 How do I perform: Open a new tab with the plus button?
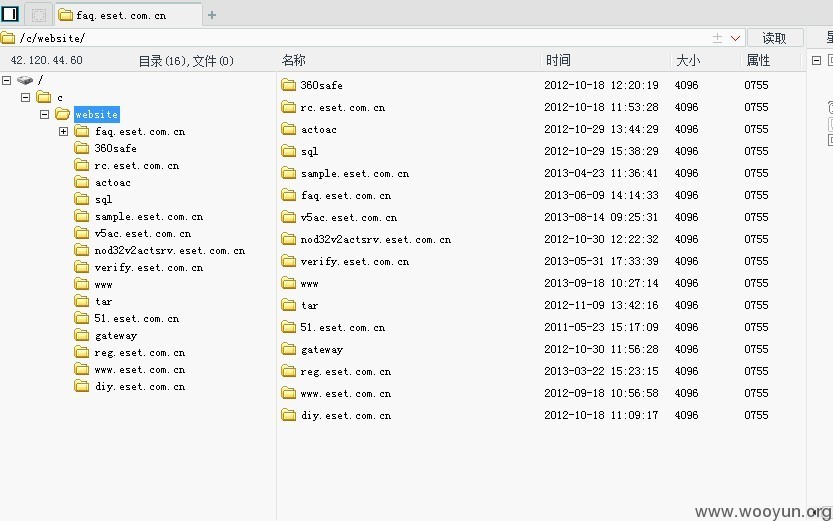pos(212,15)
